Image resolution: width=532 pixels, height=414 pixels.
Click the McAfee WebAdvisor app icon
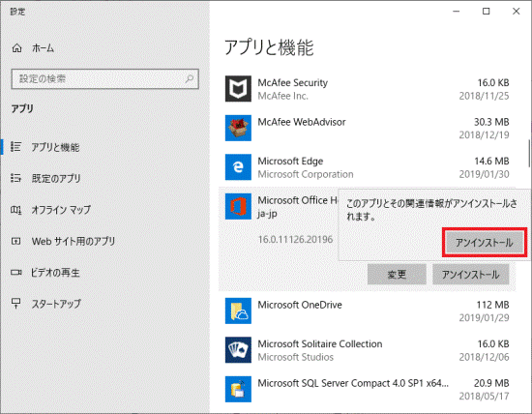pos(238,128)
